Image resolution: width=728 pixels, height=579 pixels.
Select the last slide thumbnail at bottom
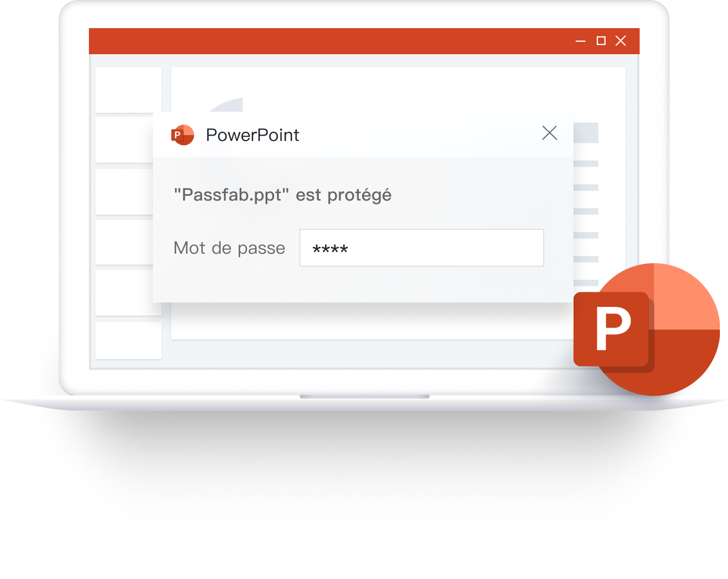[128, 340]
